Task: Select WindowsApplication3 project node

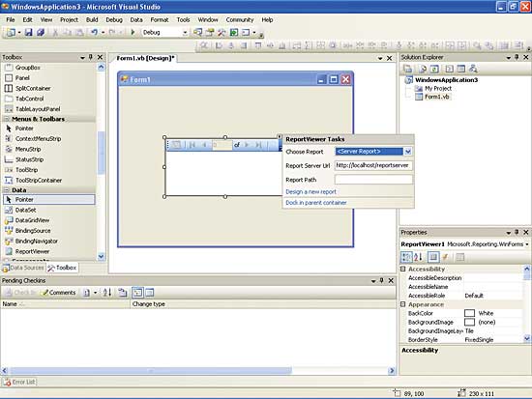Action: [446, 80]
